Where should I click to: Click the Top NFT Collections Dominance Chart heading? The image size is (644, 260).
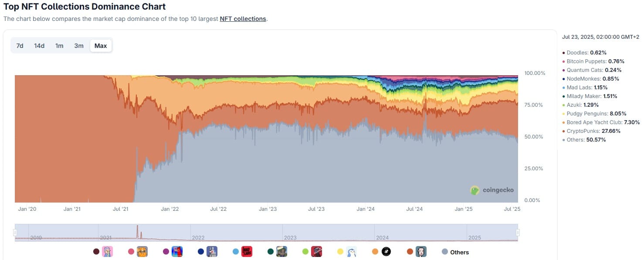point(85,7)
